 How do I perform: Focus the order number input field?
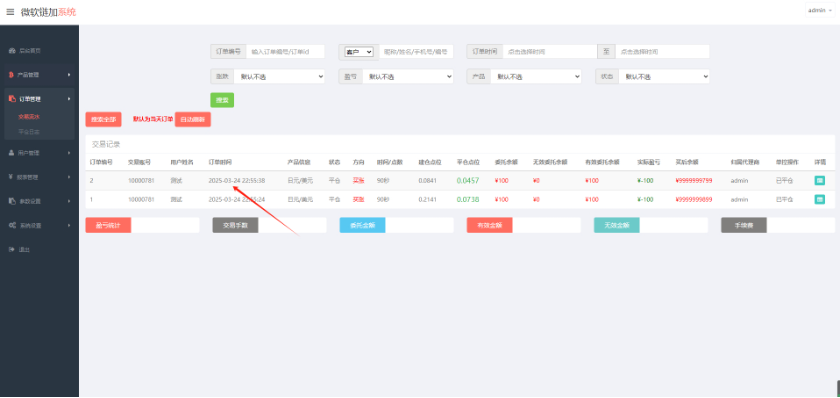click(x=286, y=52)
